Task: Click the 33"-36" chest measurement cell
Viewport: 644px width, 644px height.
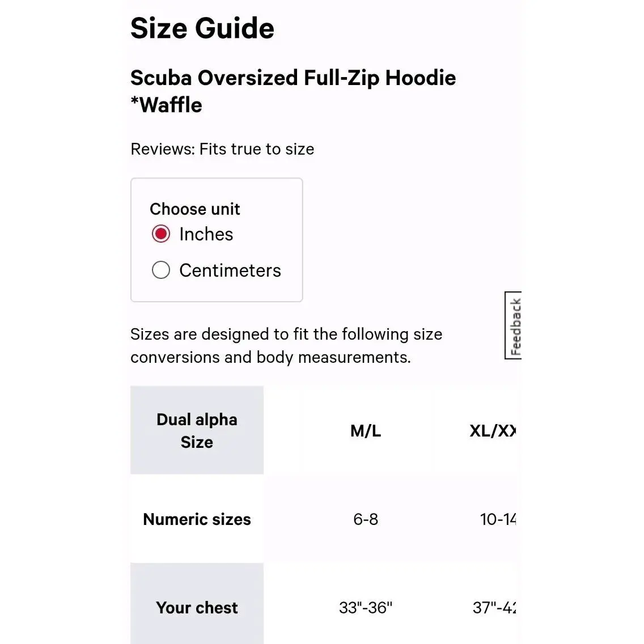Action: point(366,608)
